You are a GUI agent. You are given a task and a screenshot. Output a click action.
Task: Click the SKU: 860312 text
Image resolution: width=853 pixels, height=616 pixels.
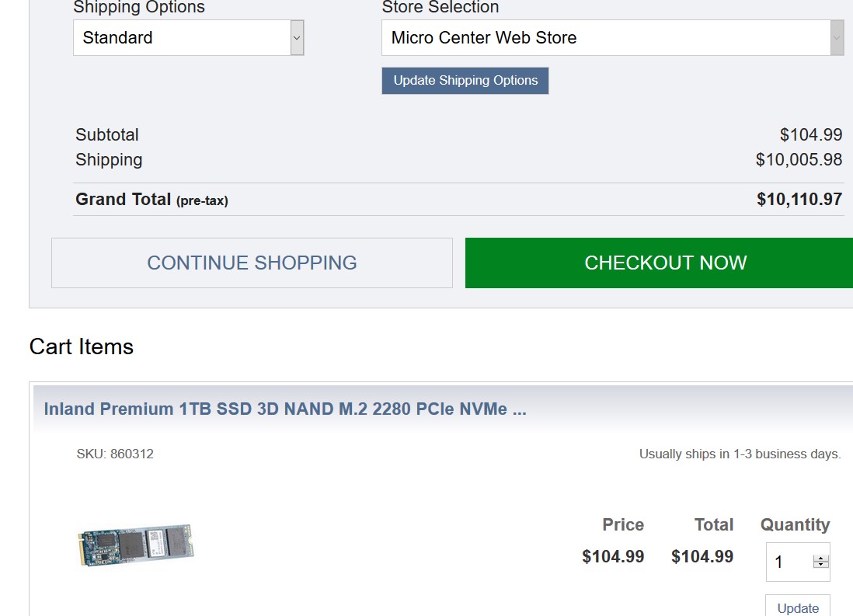[x=115, y=454]
